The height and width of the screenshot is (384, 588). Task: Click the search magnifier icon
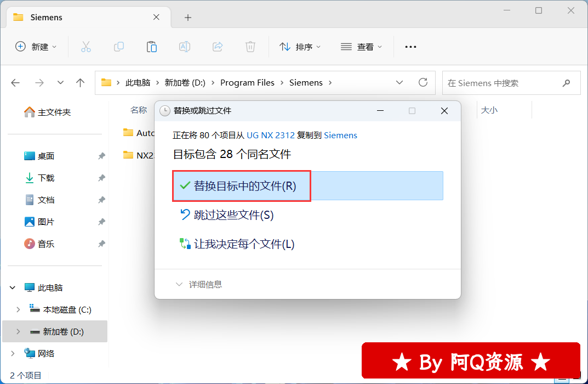pos(566,83)
